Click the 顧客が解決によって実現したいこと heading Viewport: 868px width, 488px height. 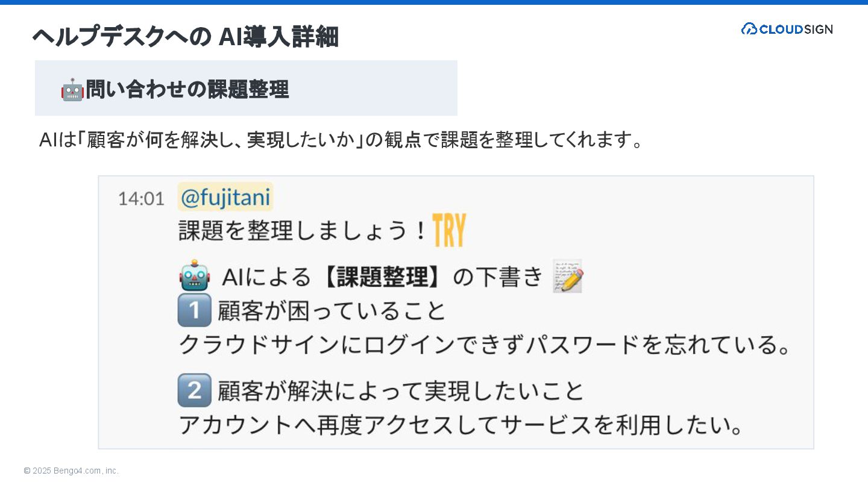(x=401, y=391)
